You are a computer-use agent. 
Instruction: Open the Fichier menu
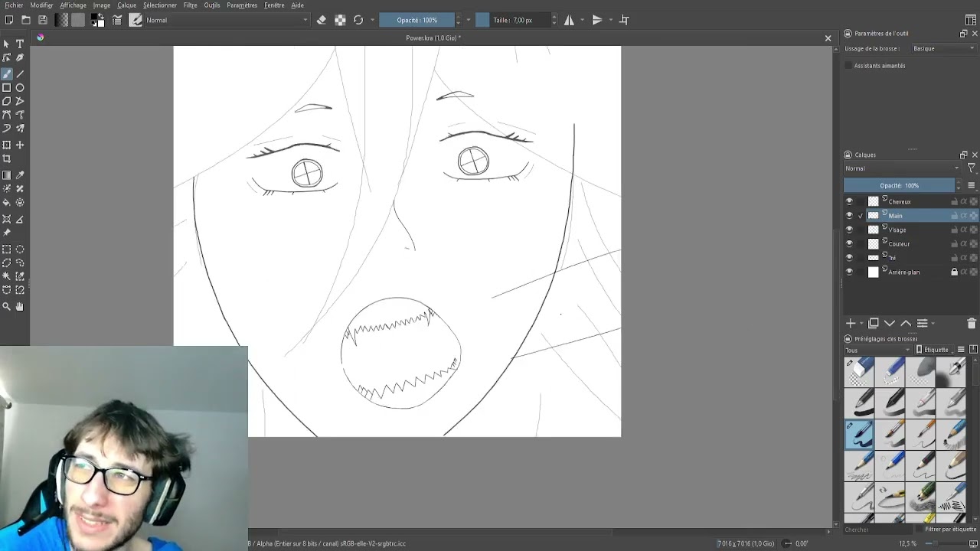tap(14, 5)
